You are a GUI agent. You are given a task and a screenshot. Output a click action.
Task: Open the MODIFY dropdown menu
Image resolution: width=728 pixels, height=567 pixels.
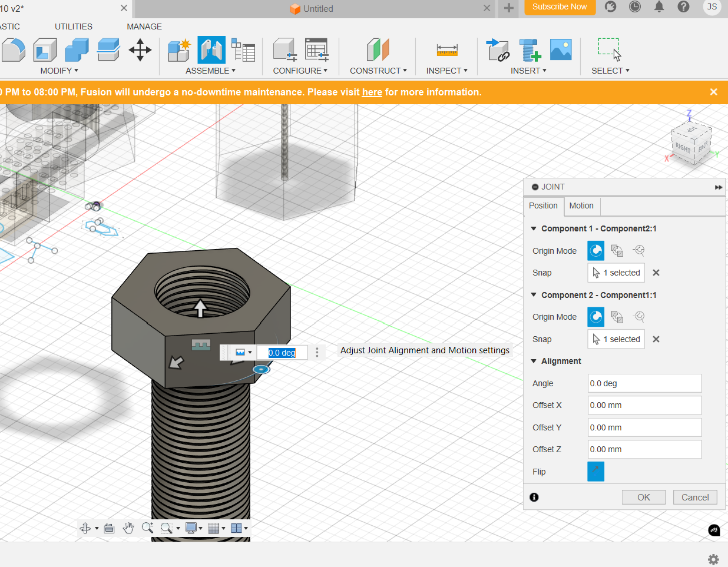[59, 71]
